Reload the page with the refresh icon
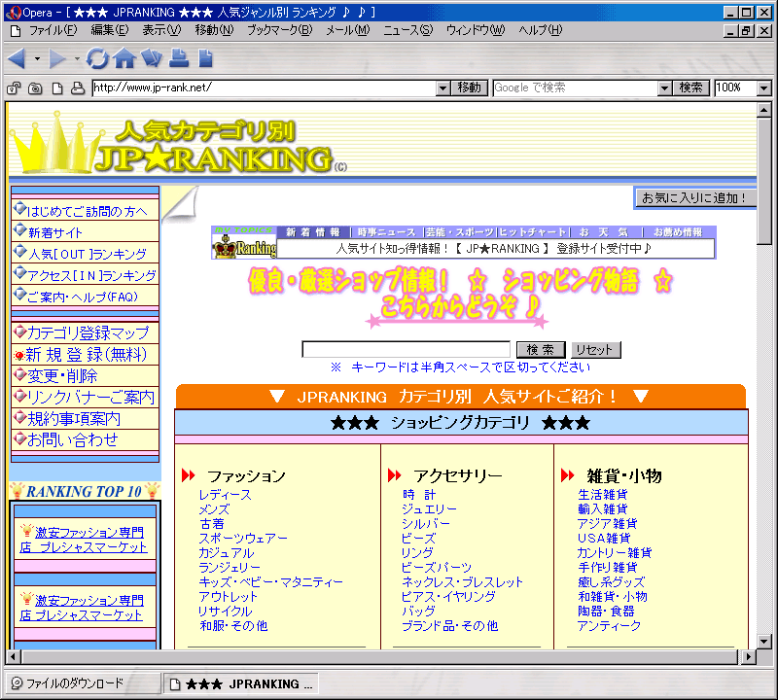 click(96, 58)
